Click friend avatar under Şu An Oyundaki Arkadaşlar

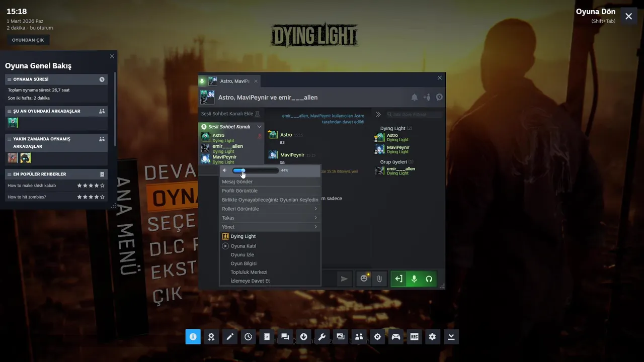[13, 123]
